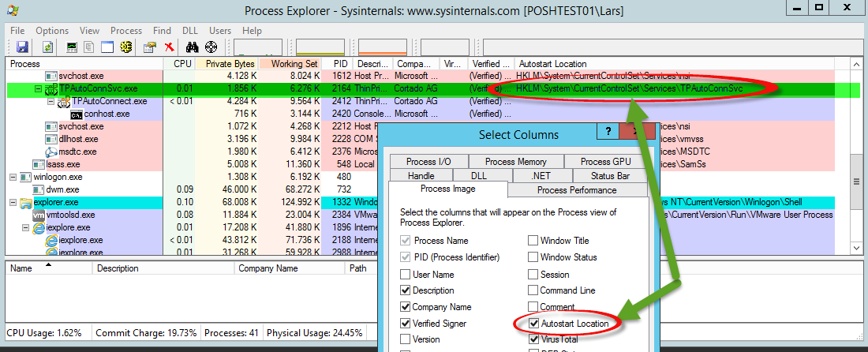Uncheck the Company Name checkbox
The height and width of the screenshot is (352, 868).
[x=405, y=306]
